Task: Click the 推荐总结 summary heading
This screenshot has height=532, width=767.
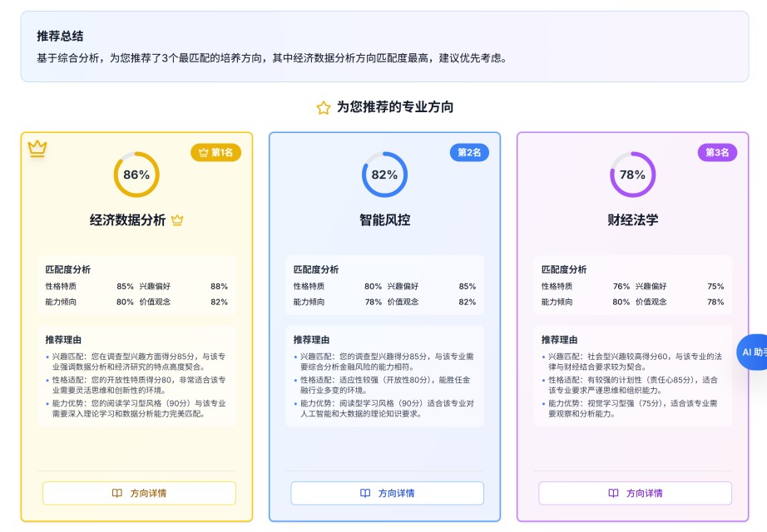Action: point(60,37)
